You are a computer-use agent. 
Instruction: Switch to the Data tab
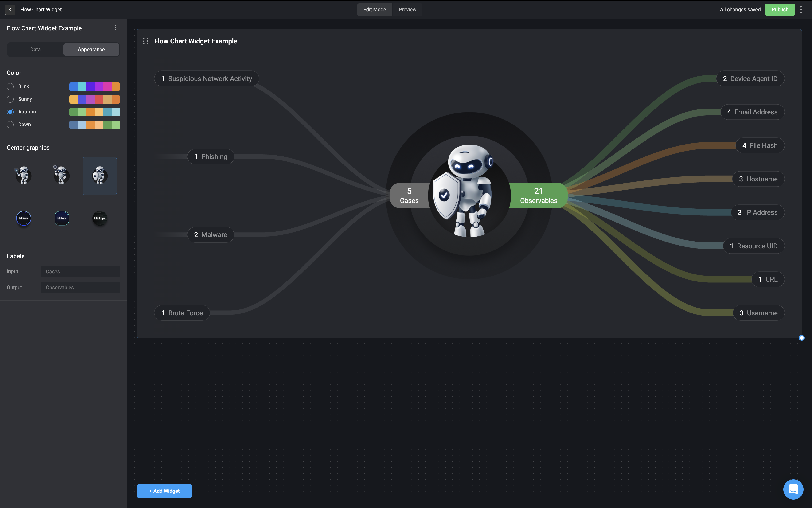pos(35,49)
